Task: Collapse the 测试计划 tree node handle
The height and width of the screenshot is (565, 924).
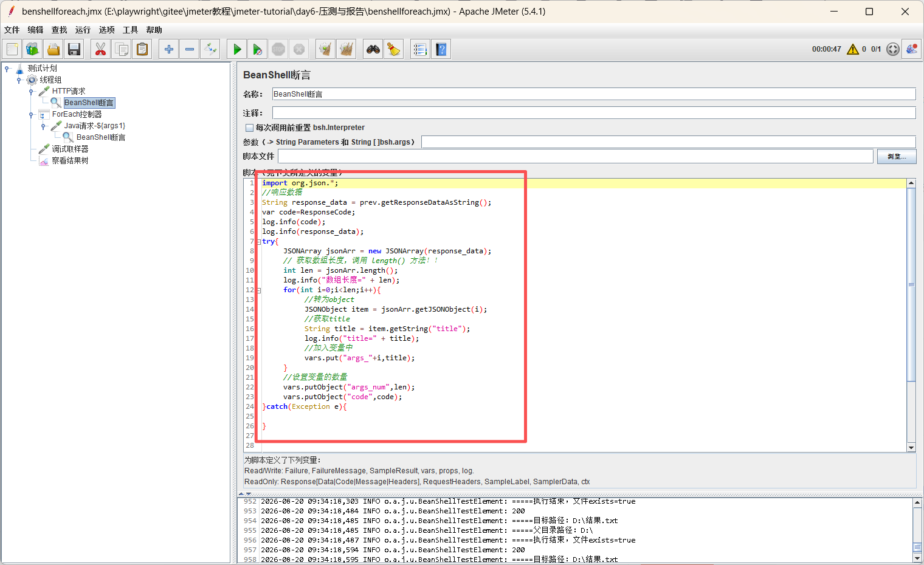Action: [x=7, y=68]
